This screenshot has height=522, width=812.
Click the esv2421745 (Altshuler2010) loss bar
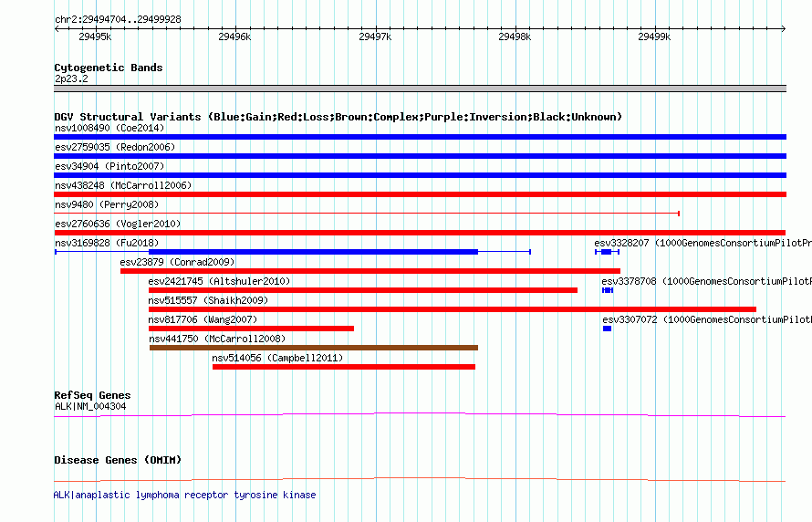click(x=363, y=290)
